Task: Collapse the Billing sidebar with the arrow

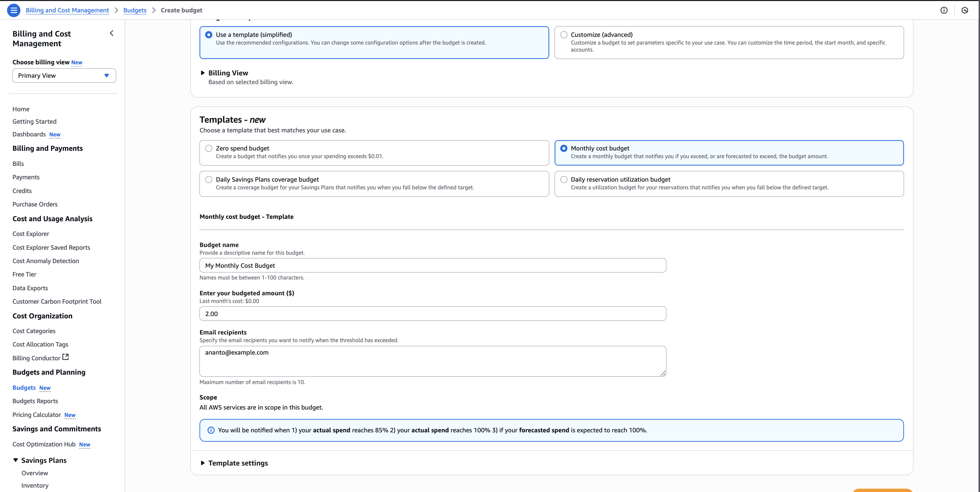Action: tap(111, 33)
